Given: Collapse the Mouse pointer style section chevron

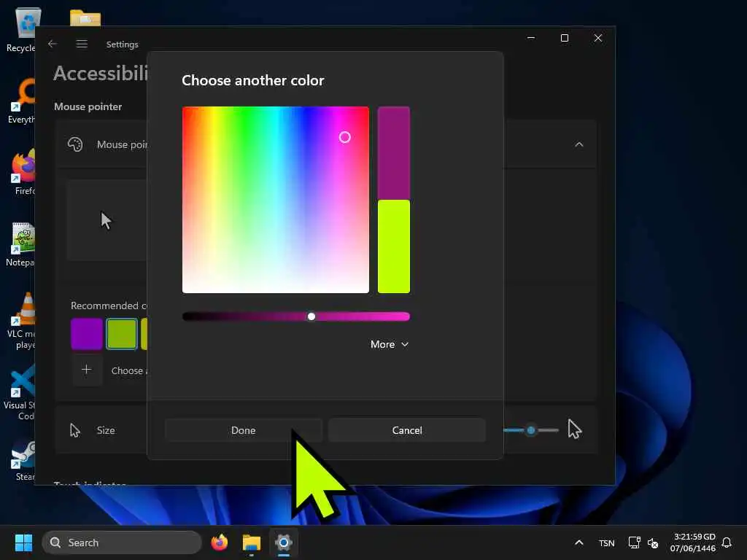Looking at the screenshot, I should tap(578, 144).
